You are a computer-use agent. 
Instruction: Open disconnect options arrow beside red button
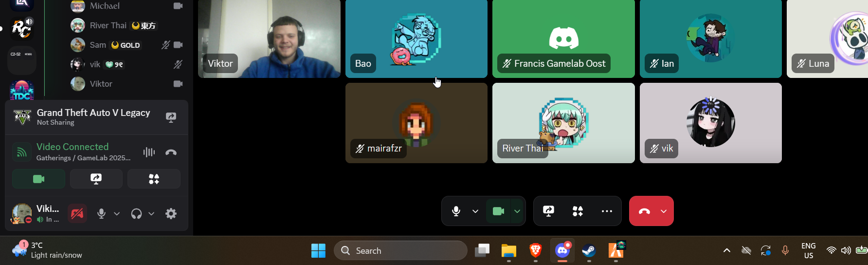(x=664, y=211)
